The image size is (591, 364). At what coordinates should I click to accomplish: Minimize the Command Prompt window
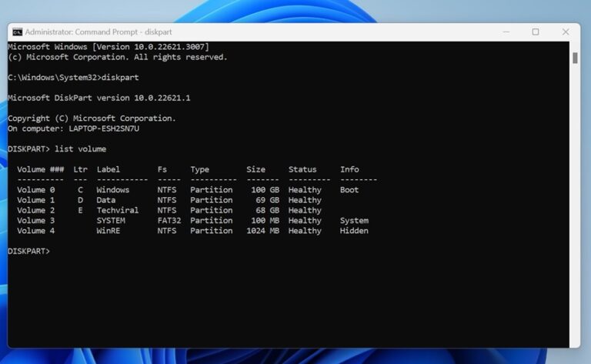point(507,32)
